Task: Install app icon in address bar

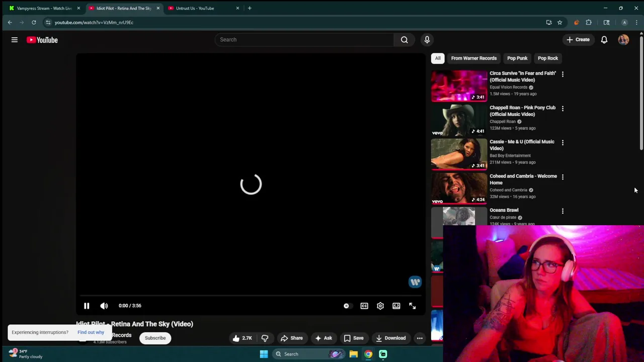Action: (549, 22)
